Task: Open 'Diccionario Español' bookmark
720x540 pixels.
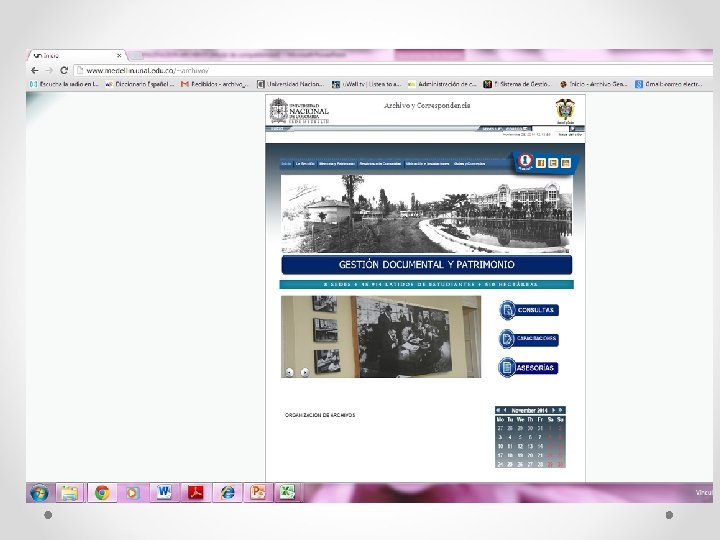Action: pos(140,84)
